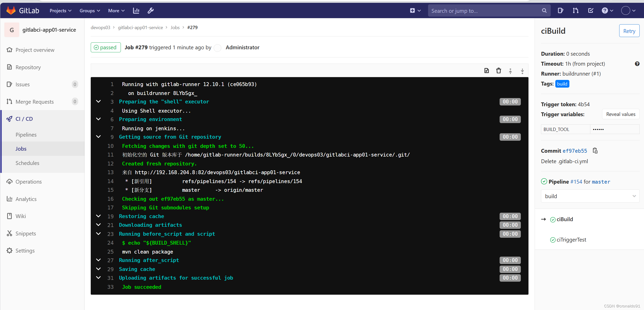Collapse the "Restoring cache" log section

98,216
